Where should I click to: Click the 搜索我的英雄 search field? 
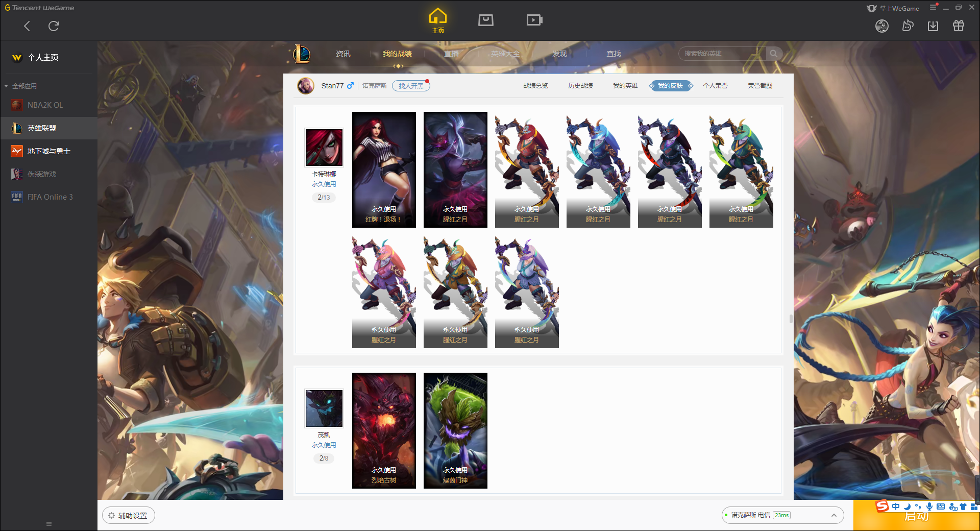pos(722,54)
